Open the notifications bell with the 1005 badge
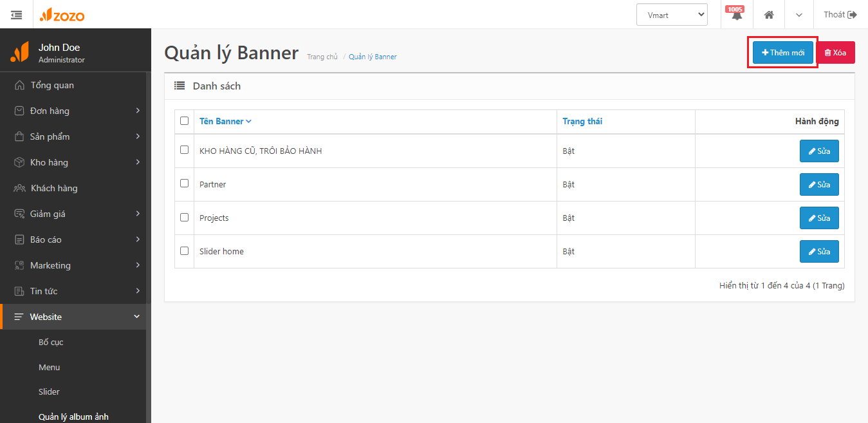This screenshot has height=423, width=868. [x=737, y=14]
